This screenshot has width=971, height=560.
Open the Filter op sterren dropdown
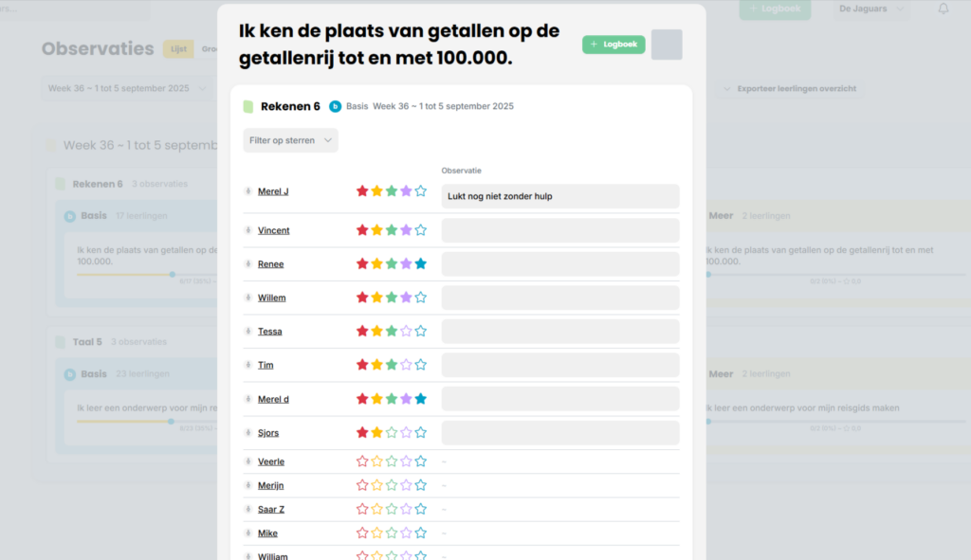[290, 140]
